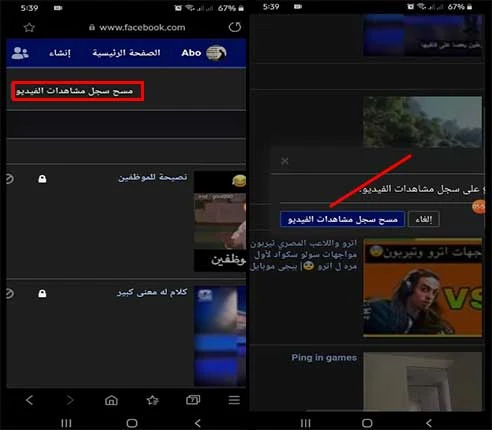The image size is (492, 430).
Task: Open the www.facebook.com address bar
Action: click(x=137, y=27)
